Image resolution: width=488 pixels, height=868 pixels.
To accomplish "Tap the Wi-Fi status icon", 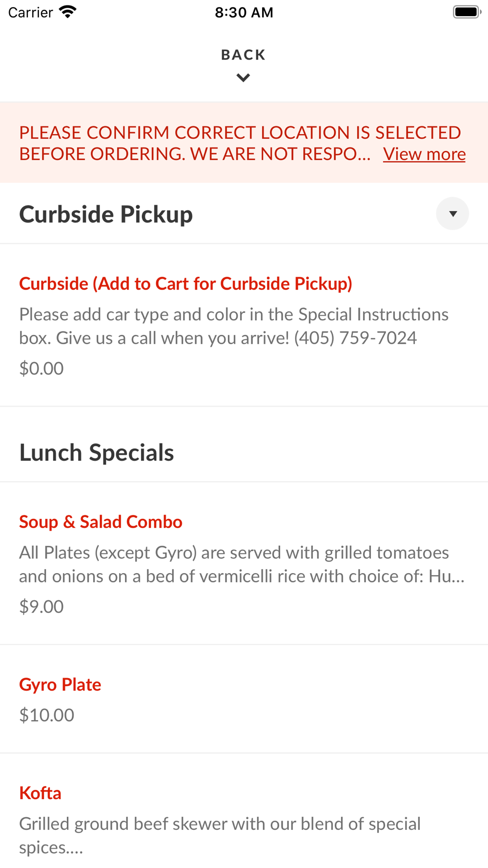I will tap(68, 12).
